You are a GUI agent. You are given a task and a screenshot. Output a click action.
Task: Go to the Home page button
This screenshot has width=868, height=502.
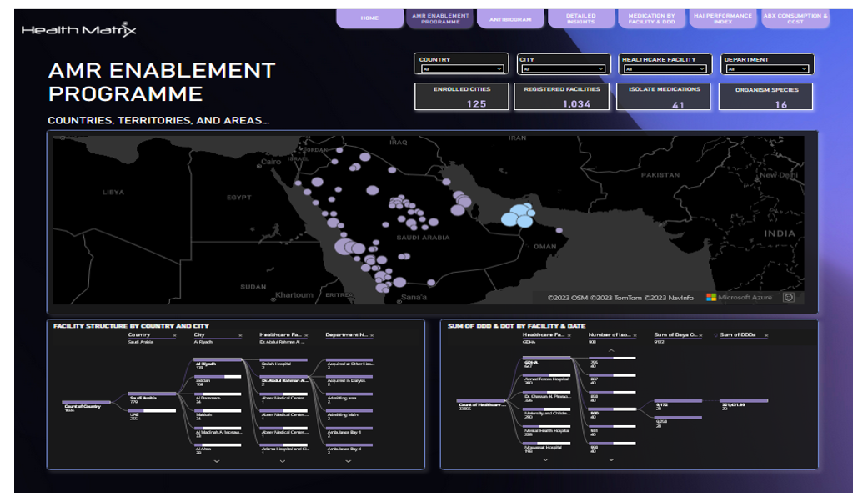pyautogui.click(x=369, y=18)
